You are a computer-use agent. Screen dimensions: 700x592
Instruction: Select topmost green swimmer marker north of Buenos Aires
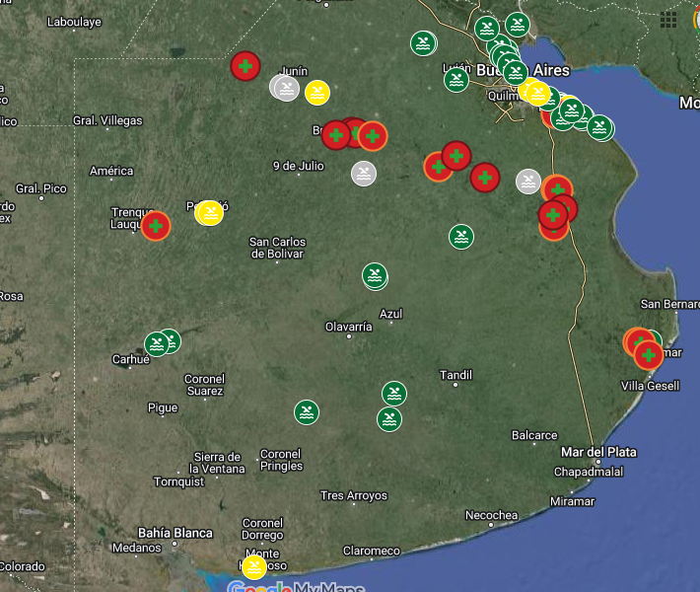(x=518, y=24)
